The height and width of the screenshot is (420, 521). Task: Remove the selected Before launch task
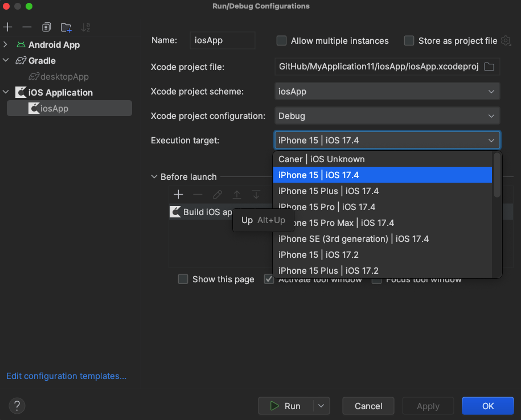pos(198,194)
